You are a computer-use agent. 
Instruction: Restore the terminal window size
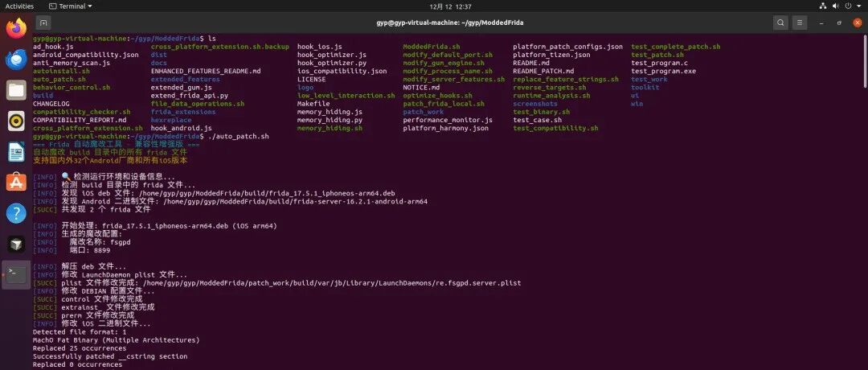point(839,23)
